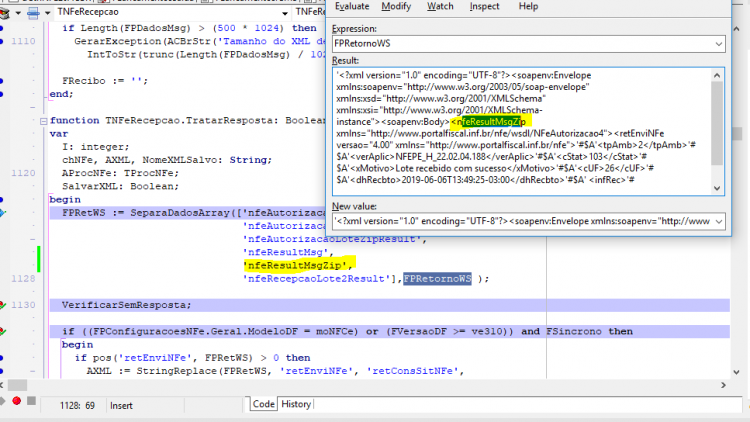Click the cursor position 1128: 69 in status bar
The width and height of the screenshot is (750, 422).
click(77, 406)
